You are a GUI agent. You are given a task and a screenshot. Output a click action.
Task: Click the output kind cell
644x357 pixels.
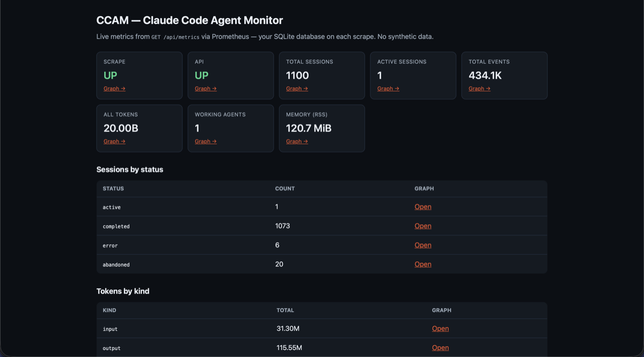click(x=112, y=348)
